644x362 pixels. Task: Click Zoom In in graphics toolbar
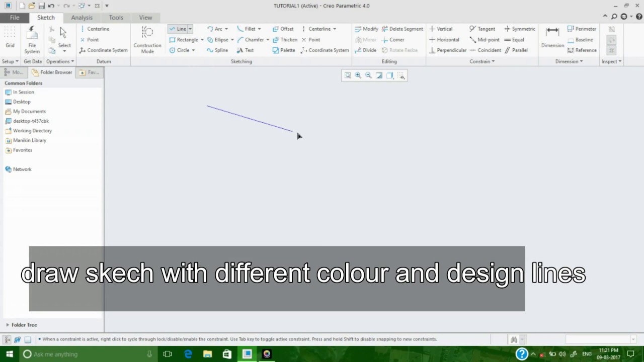click(358, 75)
